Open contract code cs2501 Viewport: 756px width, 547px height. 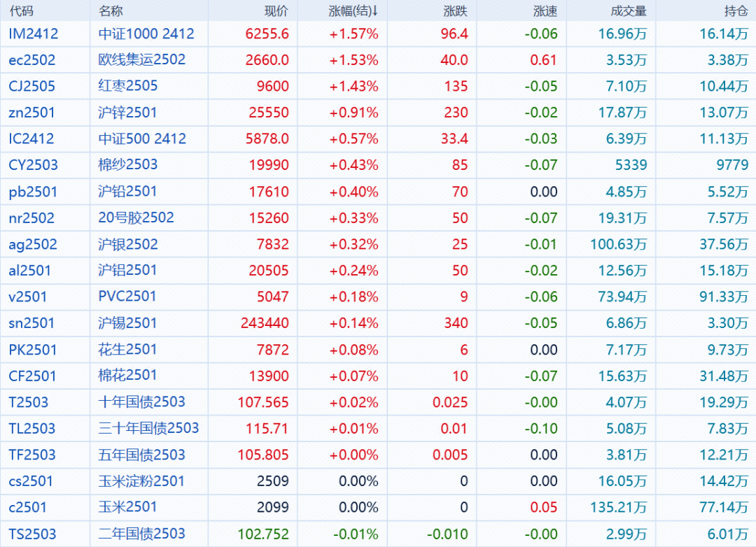point(30,481)
